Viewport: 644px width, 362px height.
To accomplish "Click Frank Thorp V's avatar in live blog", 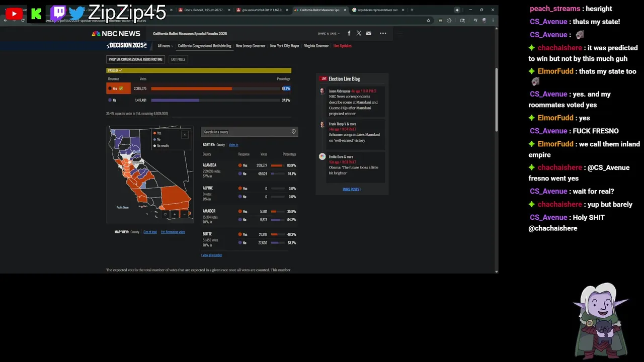I will click(323, 124).
